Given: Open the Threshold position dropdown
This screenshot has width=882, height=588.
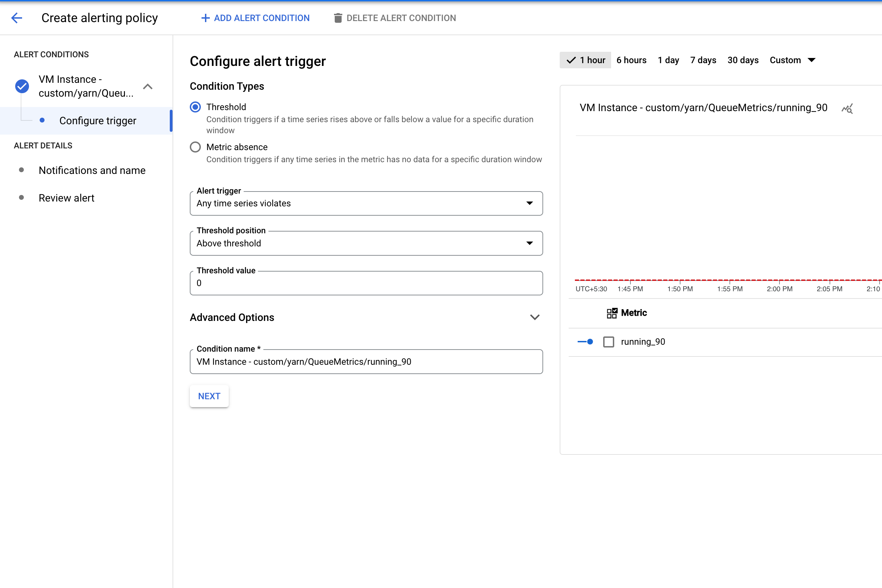Looking at the screenshot, I should (366, 243).
